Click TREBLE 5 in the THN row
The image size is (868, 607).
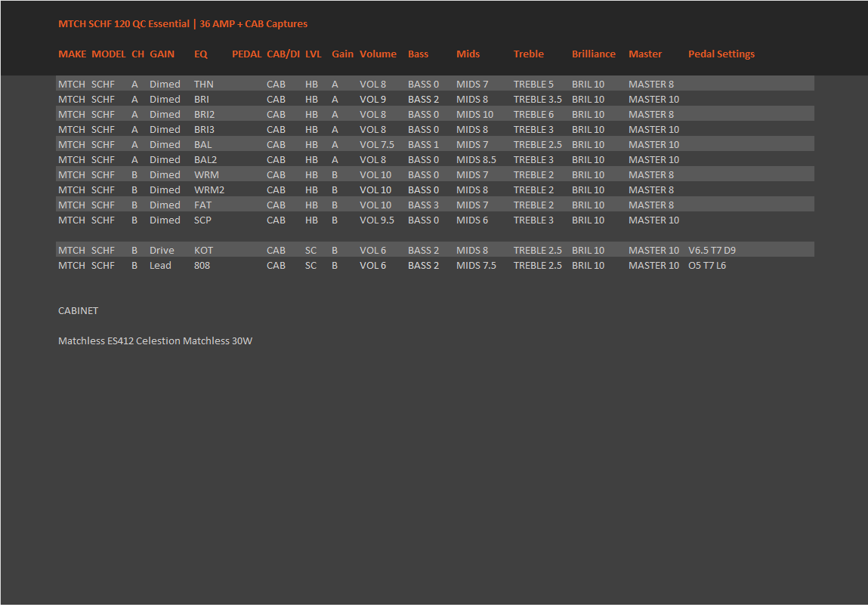click(x=533, y=84)
